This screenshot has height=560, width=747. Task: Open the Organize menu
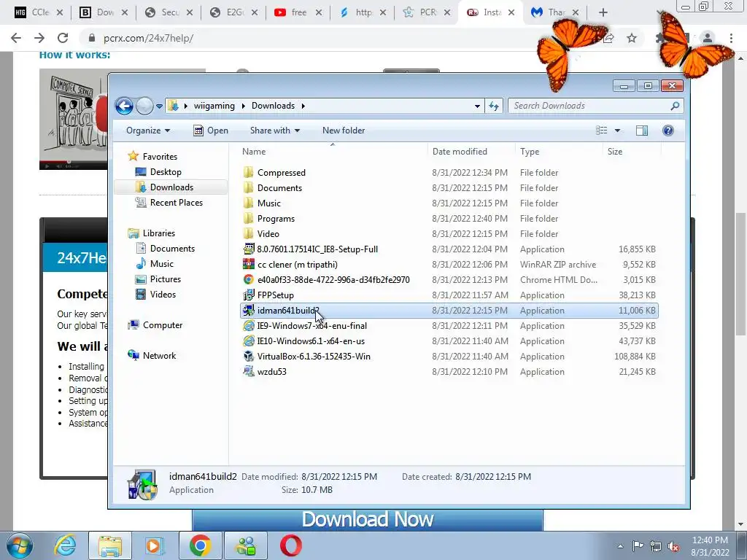[x=148, y=131]
